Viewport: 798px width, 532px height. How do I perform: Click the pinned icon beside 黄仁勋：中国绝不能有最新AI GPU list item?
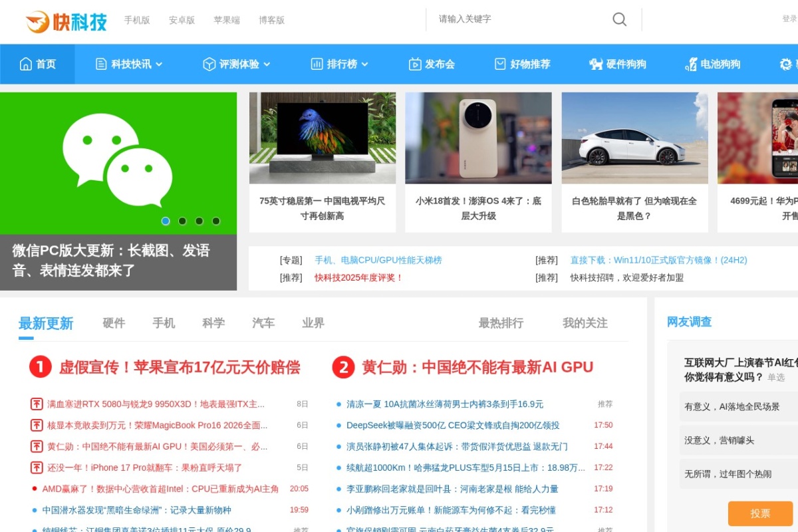coord(37,446)
